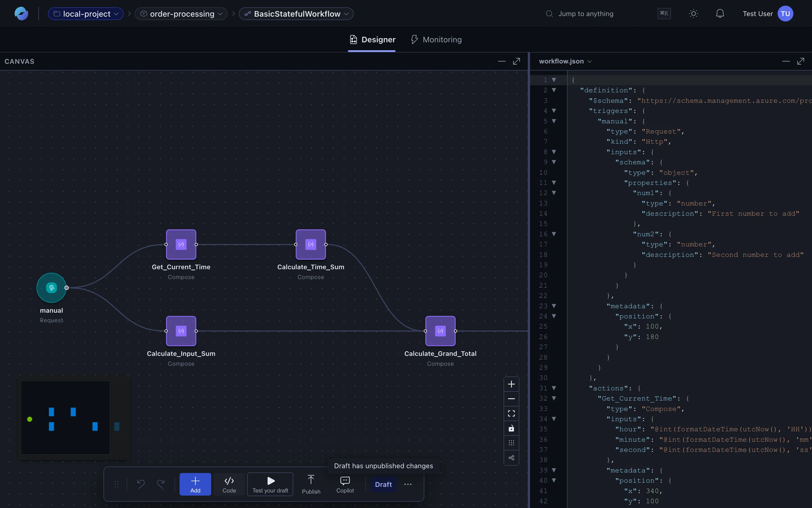This screenshot has height=508, width=812.
Task: Click the Calculate_Grand_Total output port
Action: tap(456, 331)
